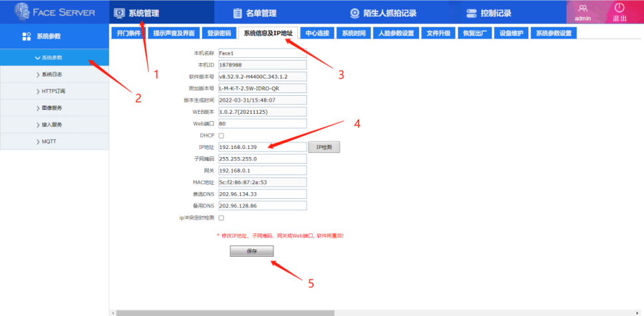Click the Web端口 field showing 80

(x=262, y=123)
